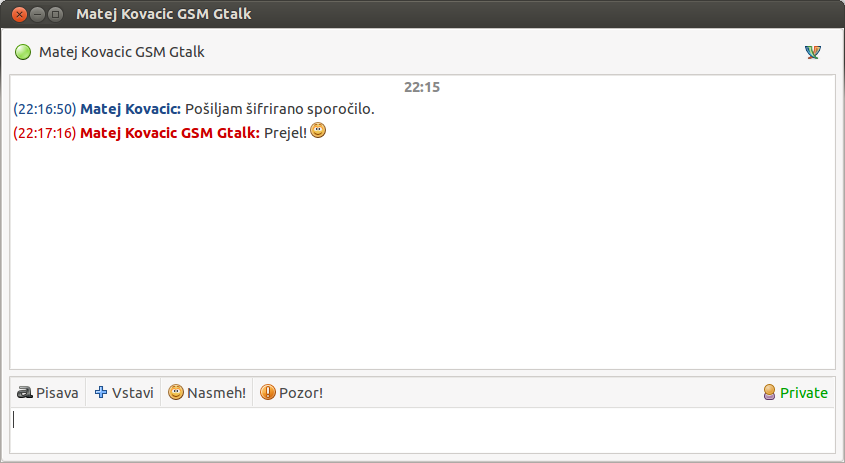Click the (22:16:50) message timestamp
This screenshot has height=463, width=845.
pos(45,109)
